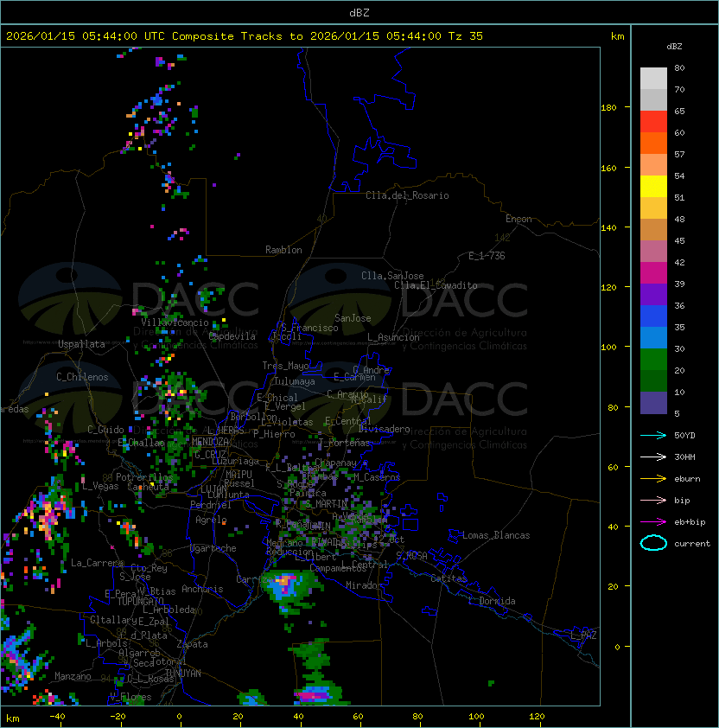Click the 'Encon' map label
This screenshot has width=719, height=728.
pyautogui.click(x=519, y=219)
